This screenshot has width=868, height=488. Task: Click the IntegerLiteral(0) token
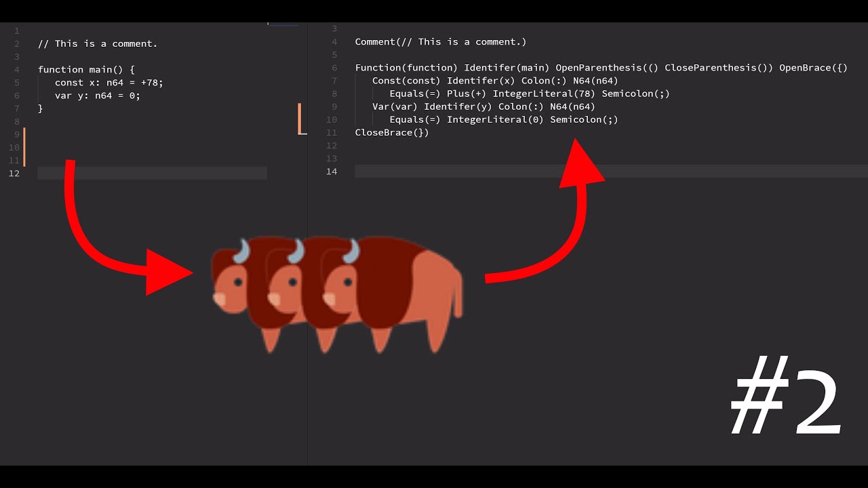[495, 119]
